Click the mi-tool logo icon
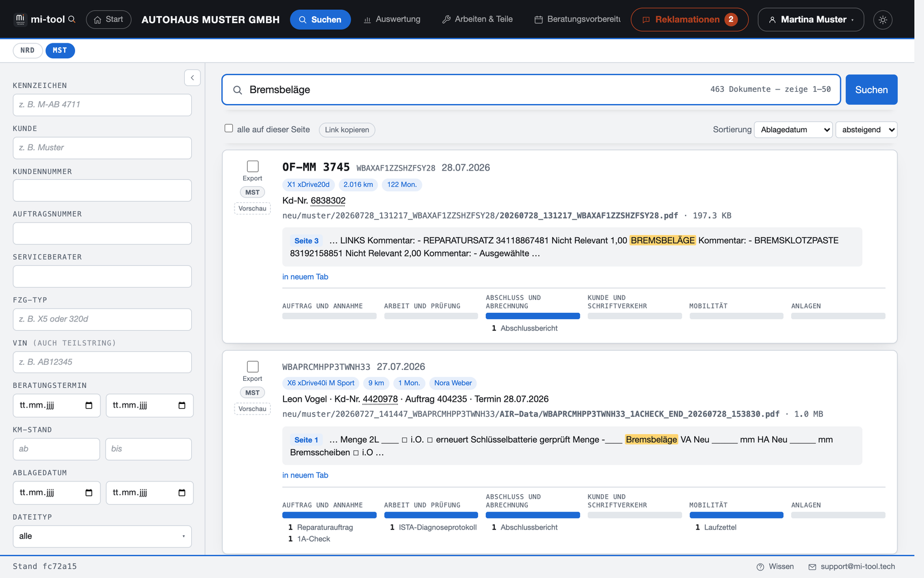Viewport: 924px width, 578px height. [20, 19]
